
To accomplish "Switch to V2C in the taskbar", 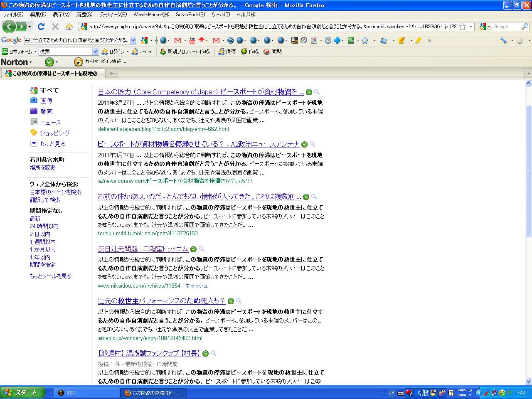I will [86, 393].
